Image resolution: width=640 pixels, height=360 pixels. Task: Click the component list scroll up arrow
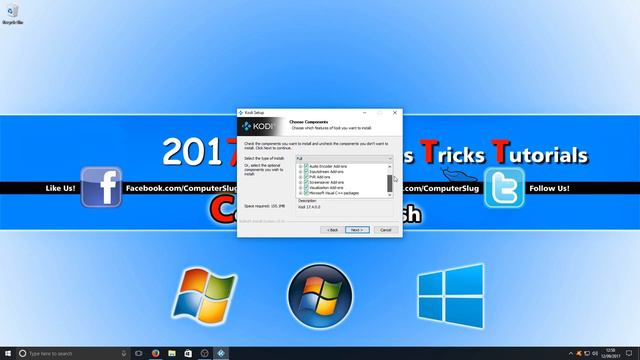(390, 167)
